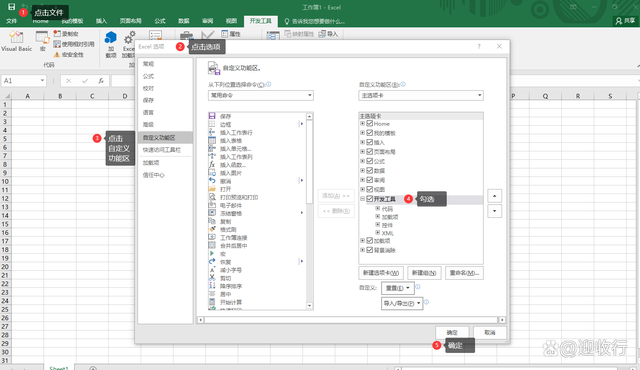Select the 打印预览和打印 command
The height and width of the screenshot is (370, 640).
(x=233, y=197)
